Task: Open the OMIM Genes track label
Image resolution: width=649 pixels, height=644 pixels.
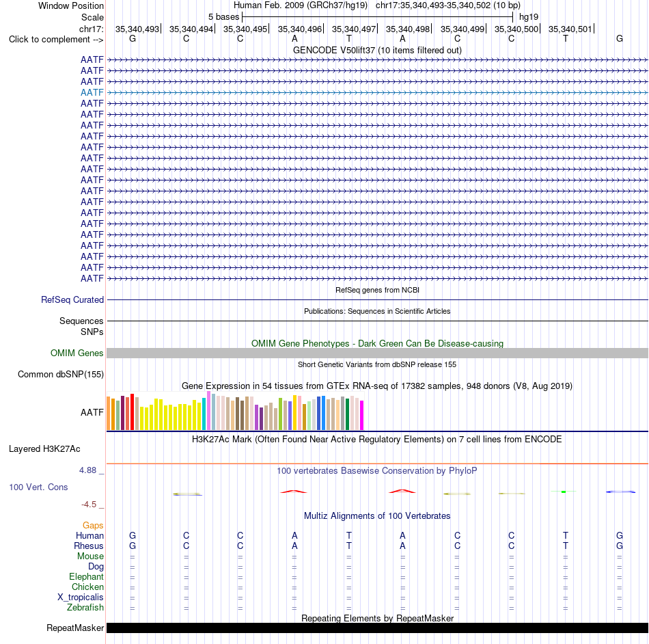Action: (x=77, y=353)
